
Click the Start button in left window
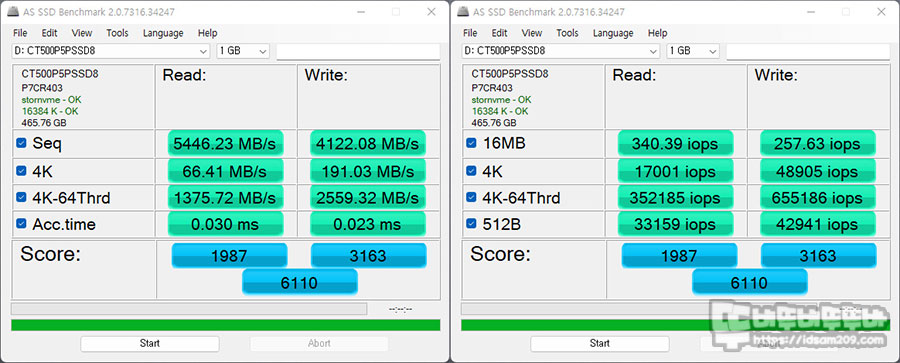coord(150,343)
